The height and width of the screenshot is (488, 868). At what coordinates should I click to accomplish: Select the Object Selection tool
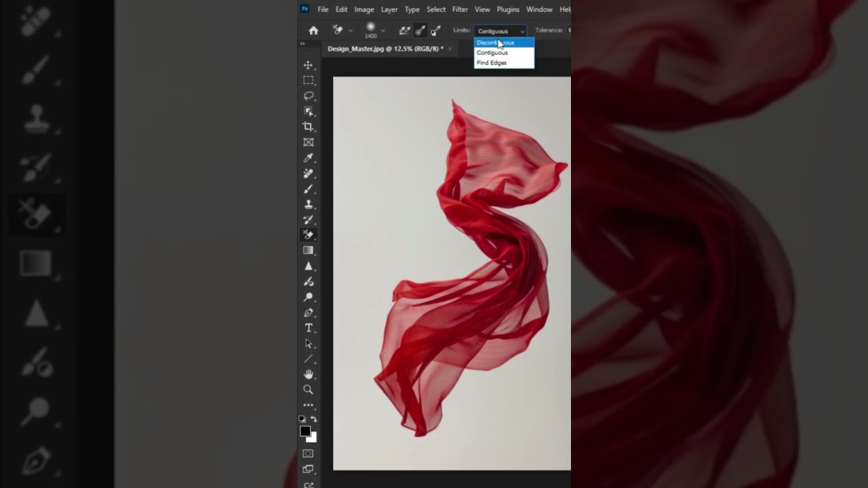tap(309, 111)
